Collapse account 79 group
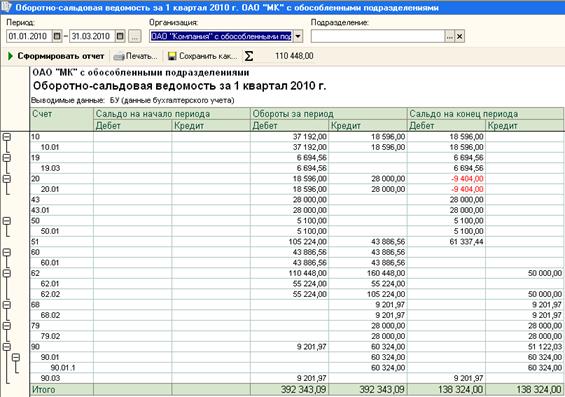 coord(7,326)
